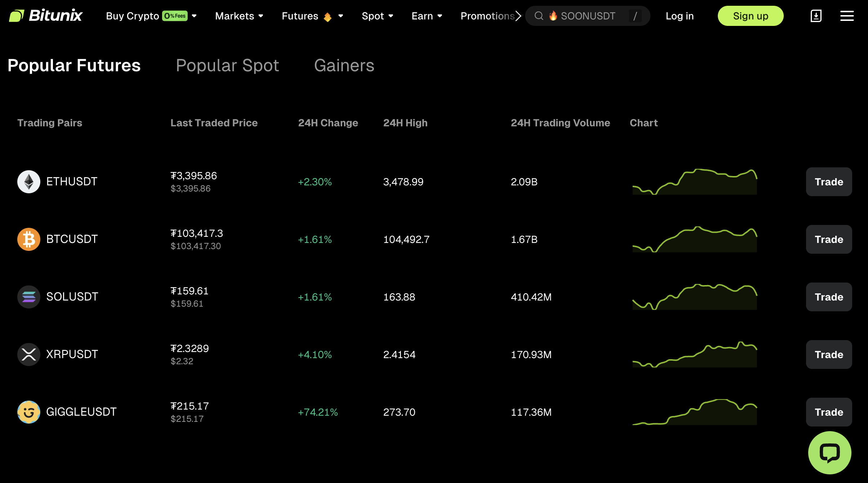
Task: Click the Solana coin icon
Action: pyautogui.click(x=29, y=297)
